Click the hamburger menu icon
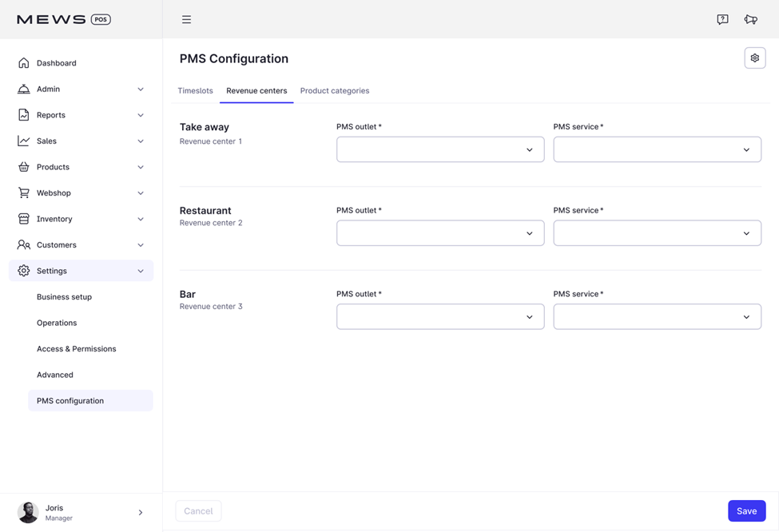This screenshot has height=532, width=779. coord(186,20)
